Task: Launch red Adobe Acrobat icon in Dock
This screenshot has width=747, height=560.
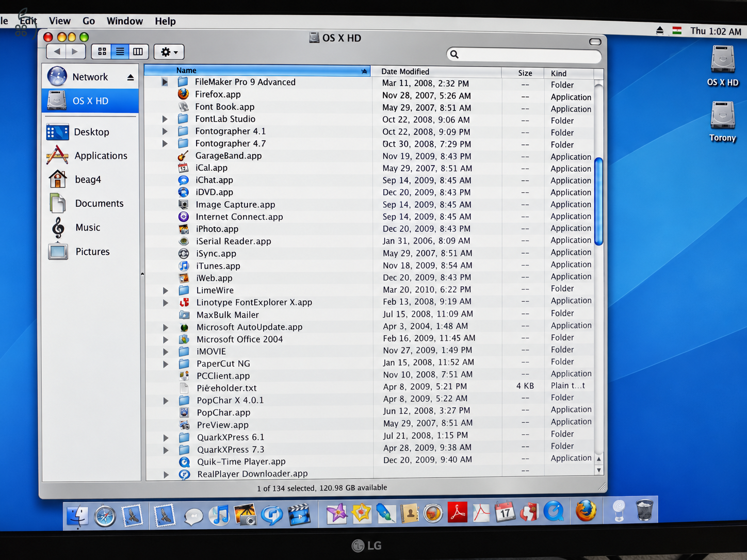Action: coord(457,512)
